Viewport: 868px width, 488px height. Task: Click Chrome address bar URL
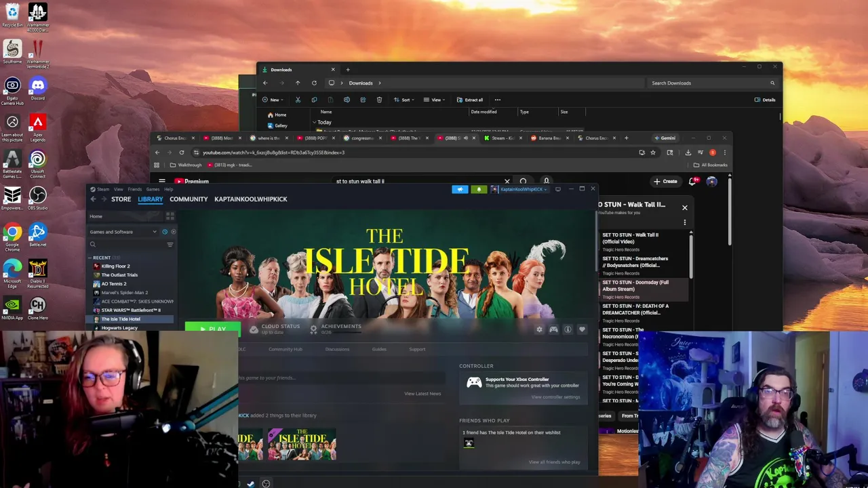pyautogui.click(x=273, y=152)
